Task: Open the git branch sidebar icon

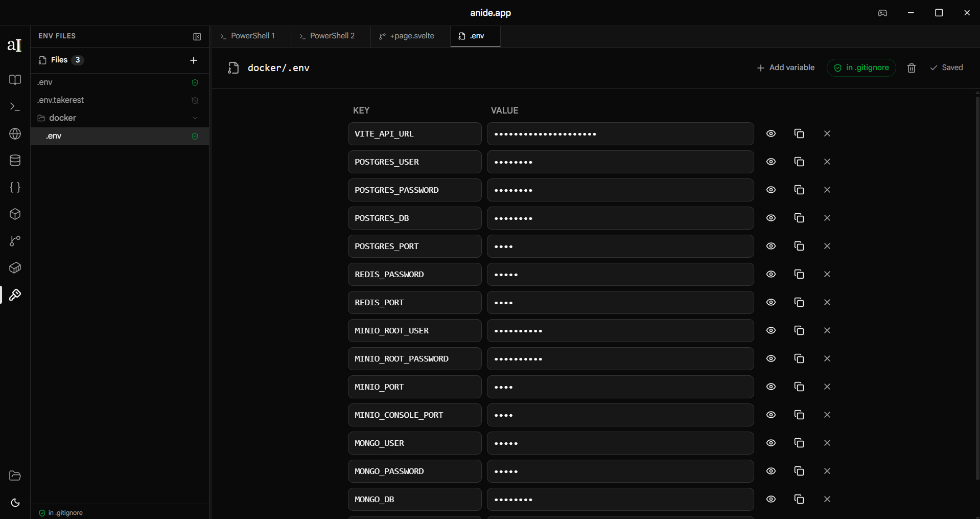Action: (x=15, y=241)
